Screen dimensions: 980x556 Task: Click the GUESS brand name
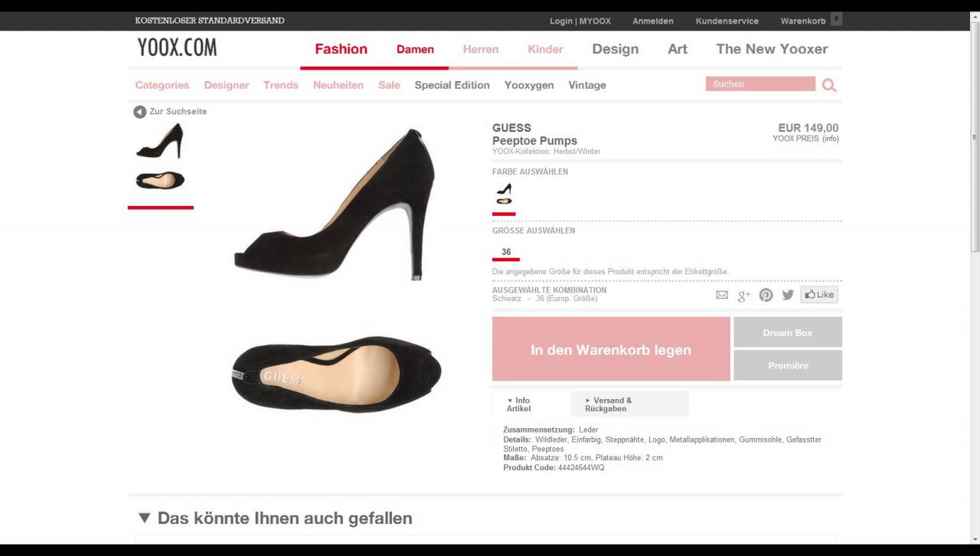pyautogui.click(x=511, y=128)
